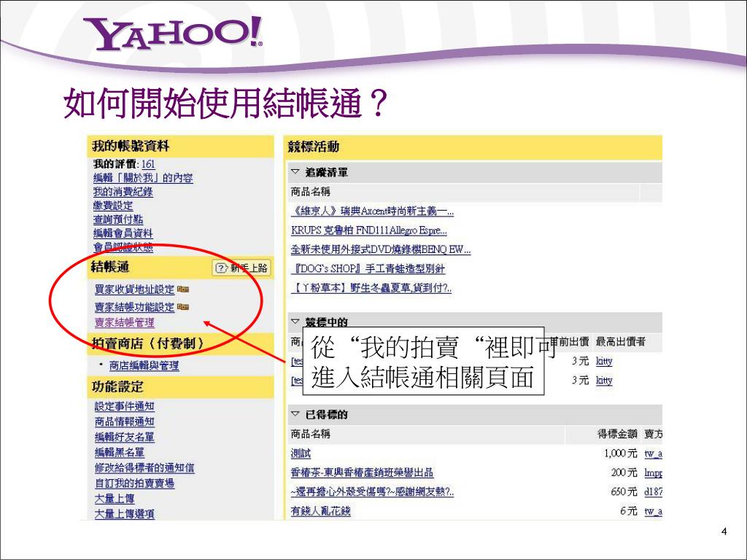Open the 《維京人》瑞典Axcent item link
Image resolution: width=747 pixels, height=560 pixels.
point(372,211)
